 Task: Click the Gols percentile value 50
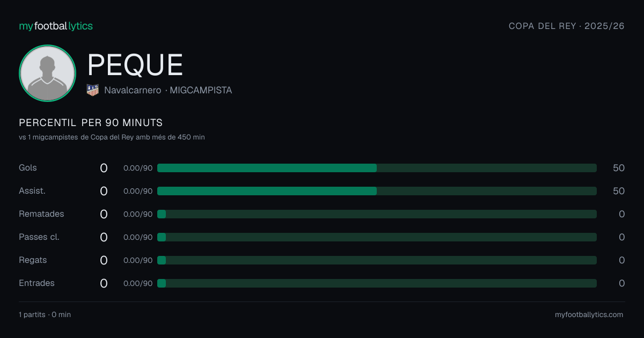click(619, 168)
